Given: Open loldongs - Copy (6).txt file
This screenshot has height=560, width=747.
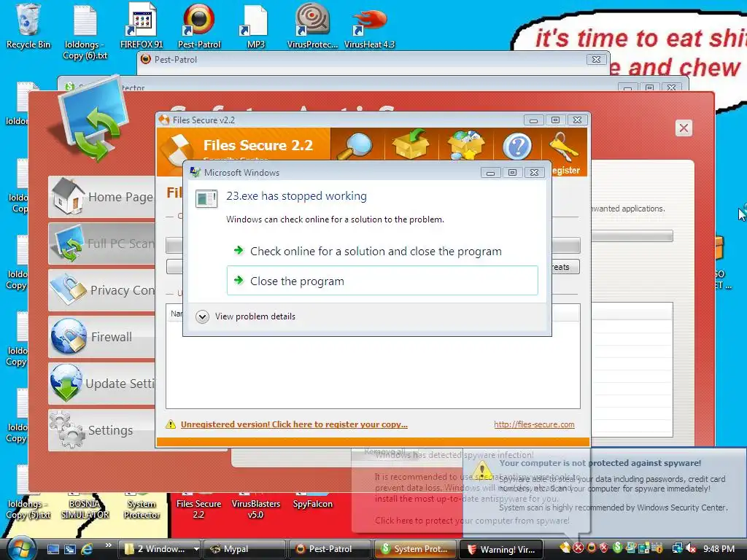Looking at the screenshot, I should point(85,31).
